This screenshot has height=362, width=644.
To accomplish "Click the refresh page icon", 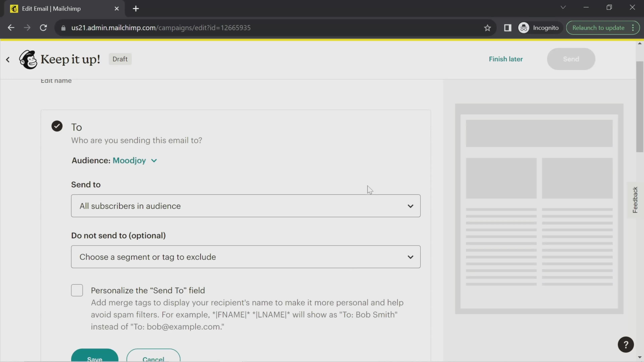I will 43,27.
